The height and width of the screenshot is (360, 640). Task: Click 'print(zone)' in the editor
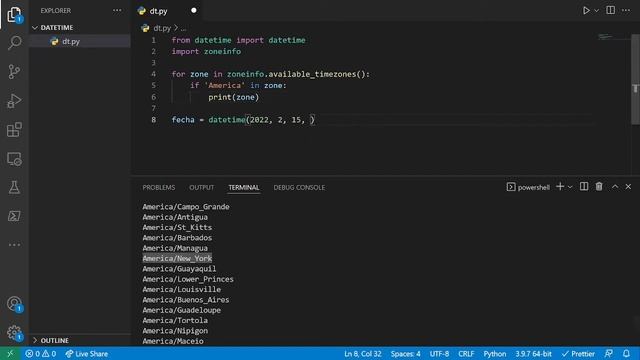point(233,97)
